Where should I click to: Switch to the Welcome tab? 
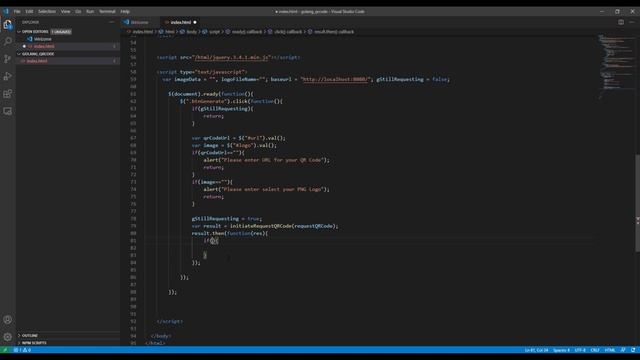pyautogui.click(x=140, y=22)
